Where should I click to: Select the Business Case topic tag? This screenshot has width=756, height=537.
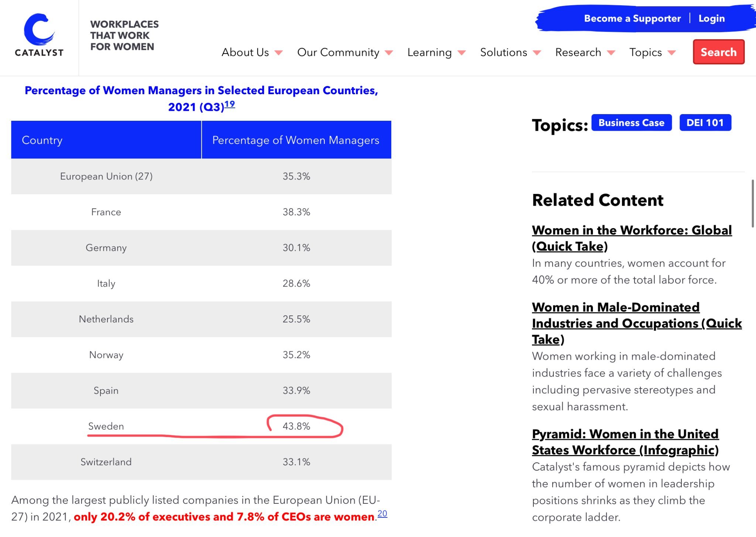click(x=631, y=123)
